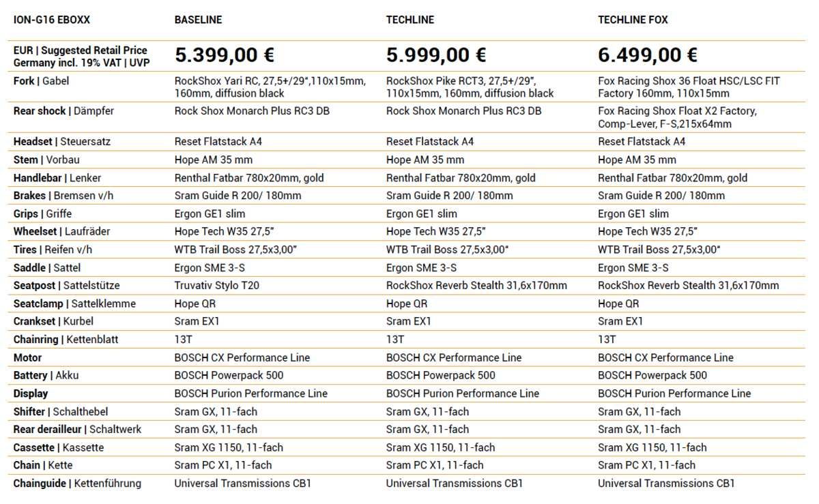Image resolution: width=819 pixels, height=504 pixels.
Task: Click the Rear shock | Dämpfer label
Action: coord(63,111)
